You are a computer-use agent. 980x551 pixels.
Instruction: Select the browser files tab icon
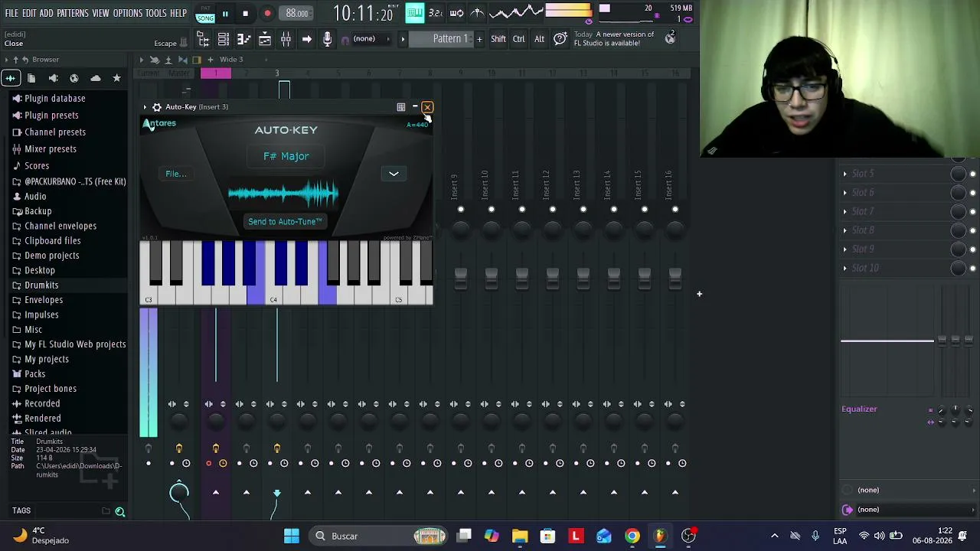(x=31, y=78)
